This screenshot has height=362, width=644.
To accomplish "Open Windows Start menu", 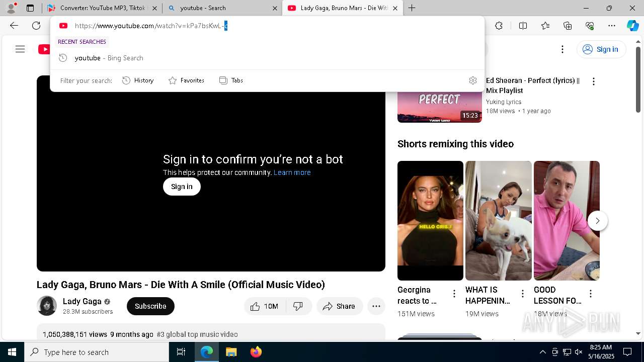I will [x=12, y=352].
